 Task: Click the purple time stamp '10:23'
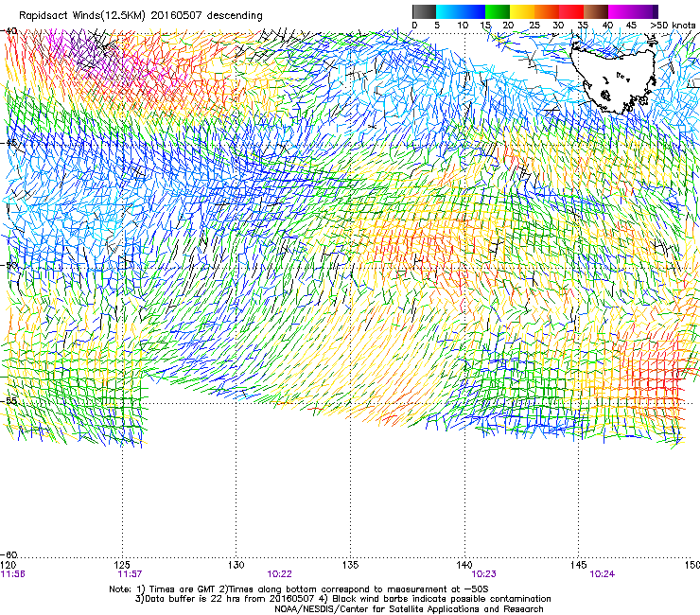tap(483, 574)
